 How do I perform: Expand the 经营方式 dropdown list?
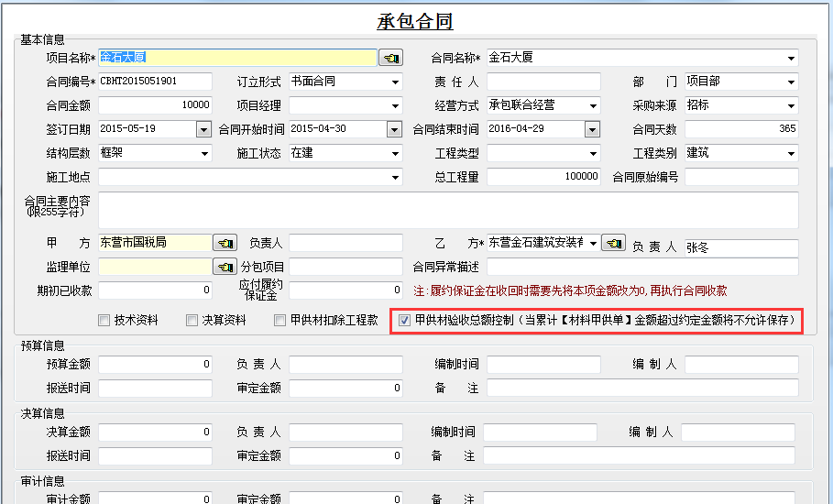593,106
